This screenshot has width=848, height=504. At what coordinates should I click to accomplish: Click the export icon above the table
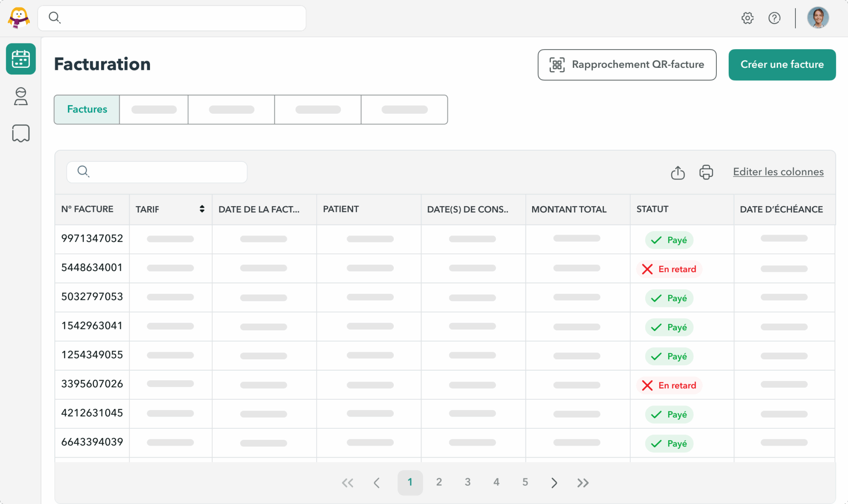[x=677, y=172]
